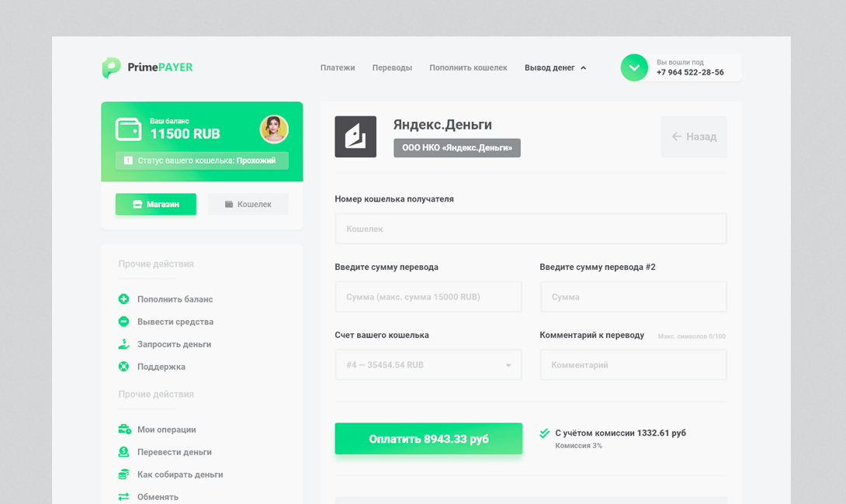Click the Назад back button
The height and width of the screenshot is (504, 846).
coord(694,137)
